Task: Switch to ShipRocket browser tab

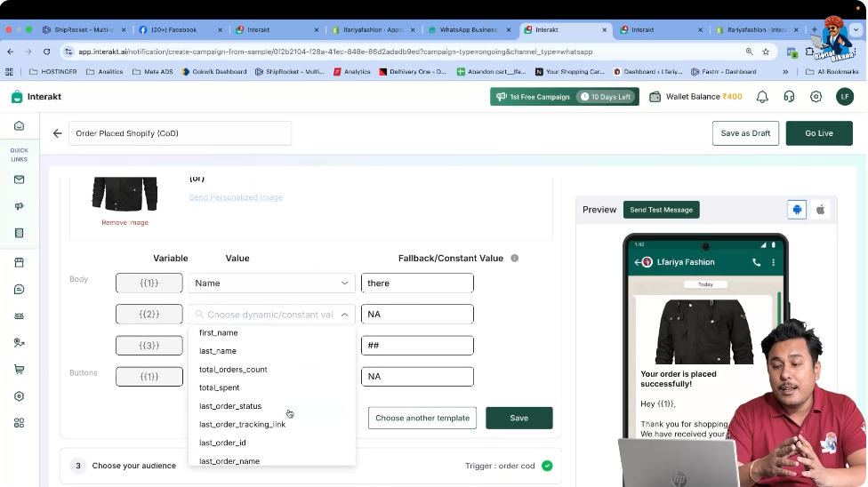Action: (x=84, y=30)
